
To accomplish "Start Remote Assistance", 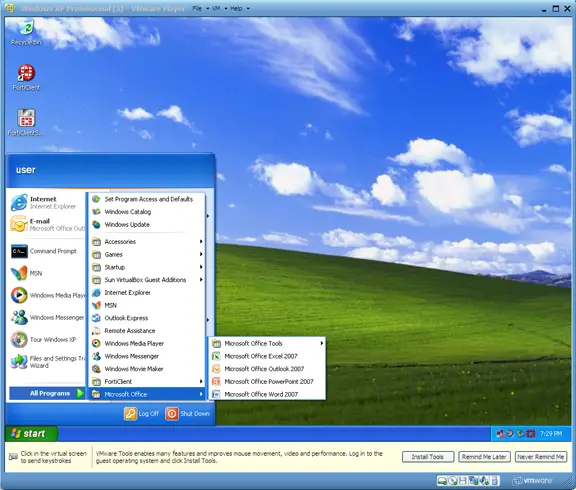I will click(147, 331).
